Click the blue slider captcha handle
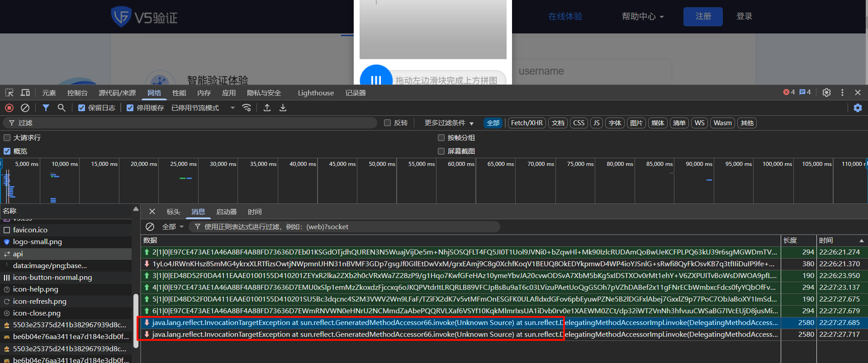 pyautogui.click(x=376, y=76)
